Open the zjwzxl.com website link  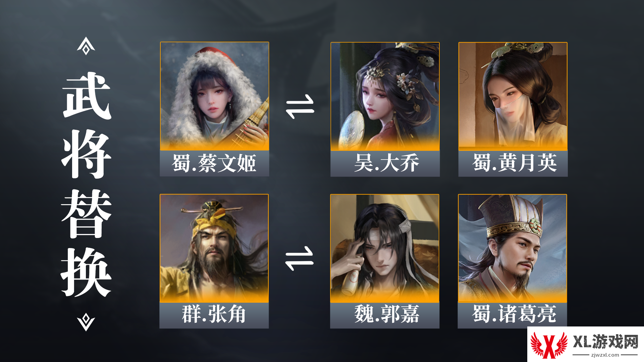[605, 355]
